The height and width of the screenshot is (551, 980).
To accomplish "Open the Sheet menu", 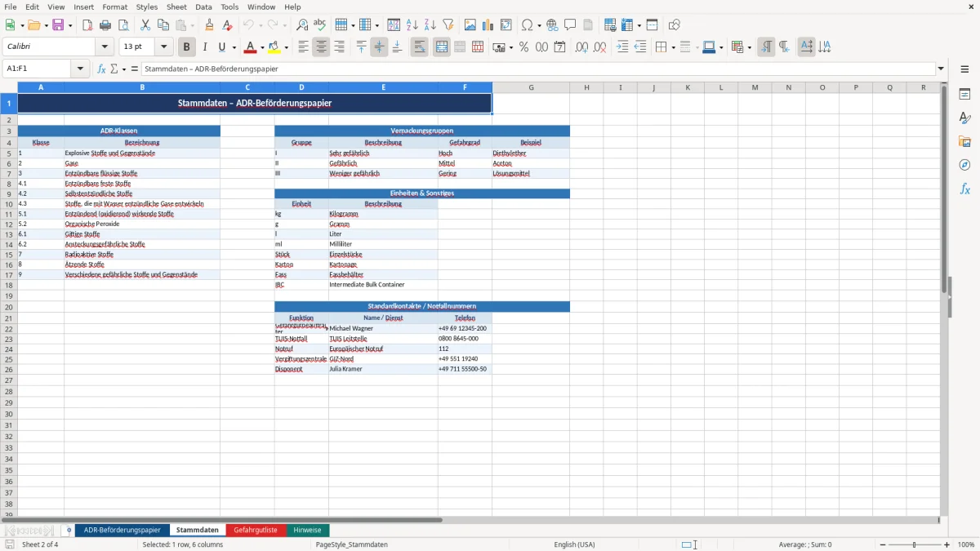I will (x=176, y=7).
